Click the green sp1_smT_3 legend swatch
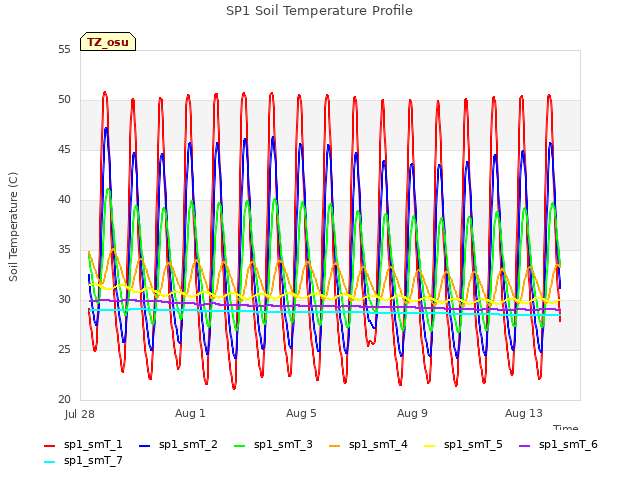The width and height of the screenshot is (640, 480). pos(240,446)
